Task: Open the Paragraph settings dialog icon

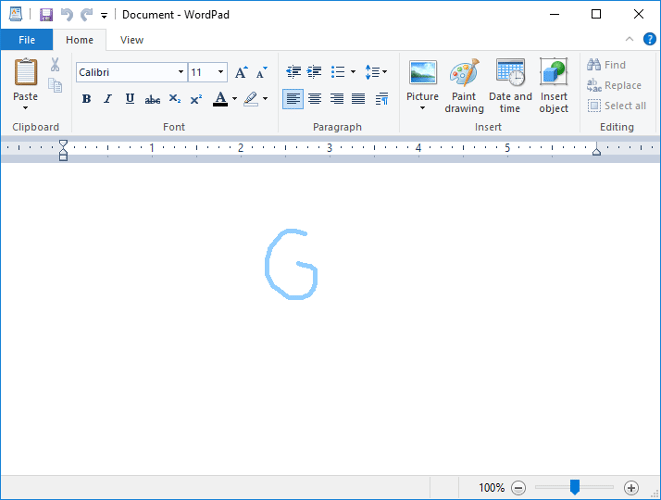Action: pos(382,99)
